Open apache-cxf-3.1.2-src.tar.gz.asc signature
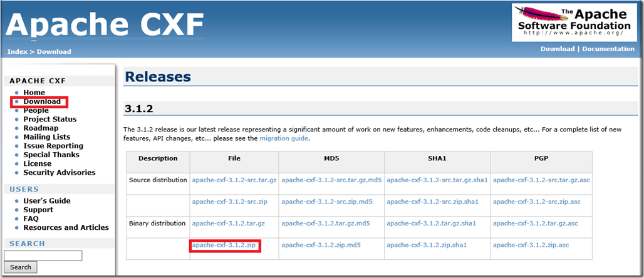644x278 pixels. [541, 180]
